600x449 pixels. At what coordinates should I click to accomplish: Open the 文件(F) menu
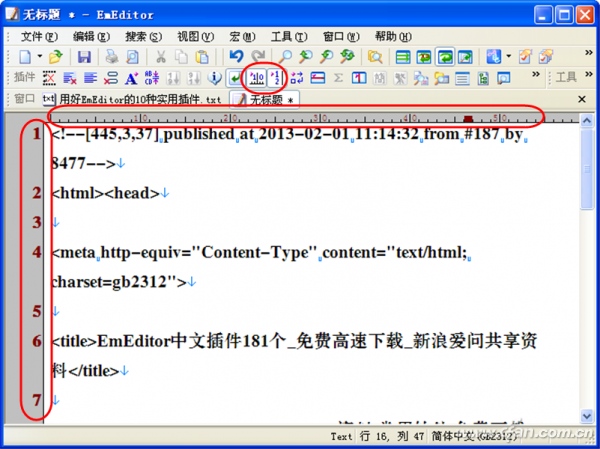tap(39, 37)
